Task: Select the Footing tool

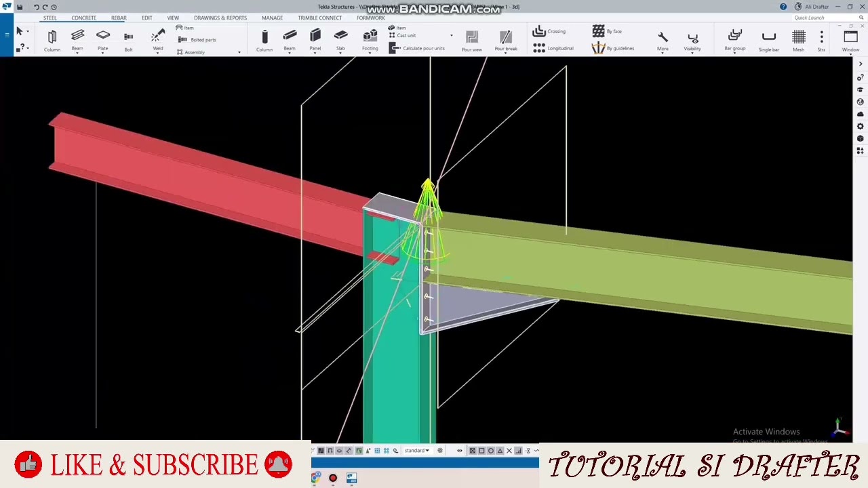Action: tap(370, 40)
